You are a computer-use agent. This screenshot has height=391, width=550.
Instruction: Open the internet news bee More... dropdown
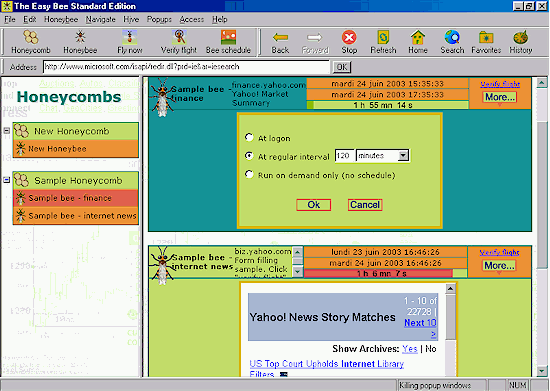click(499, 265)
